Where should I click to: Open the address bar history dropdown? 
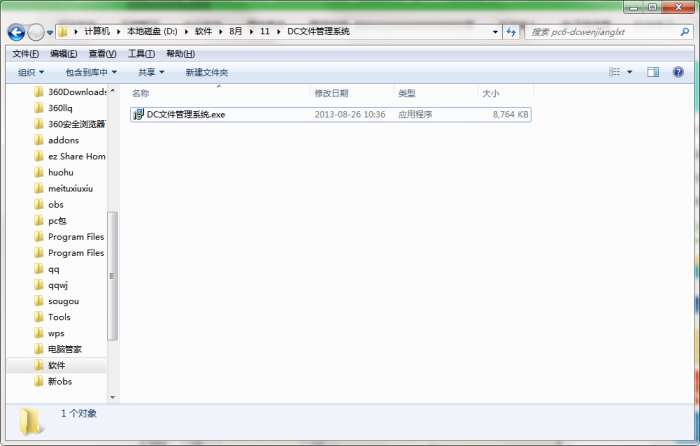pyautogui.click(x=495, y=32)
